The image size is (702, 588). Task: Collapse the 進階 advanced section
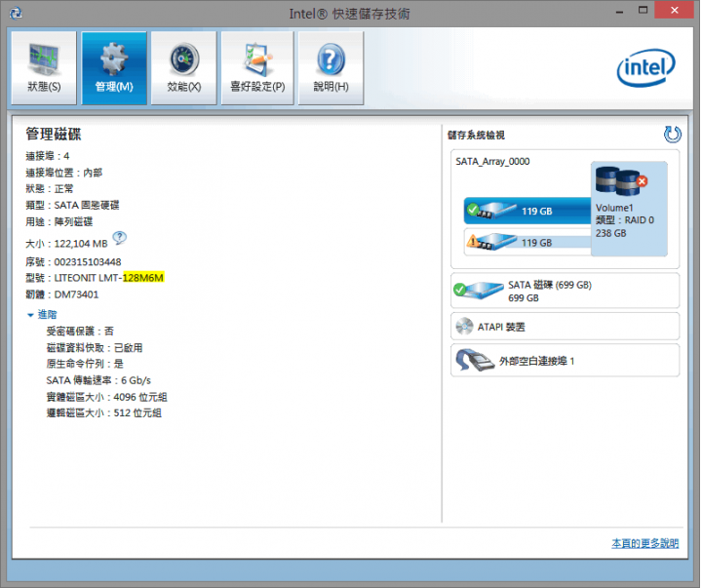(42, 314)
